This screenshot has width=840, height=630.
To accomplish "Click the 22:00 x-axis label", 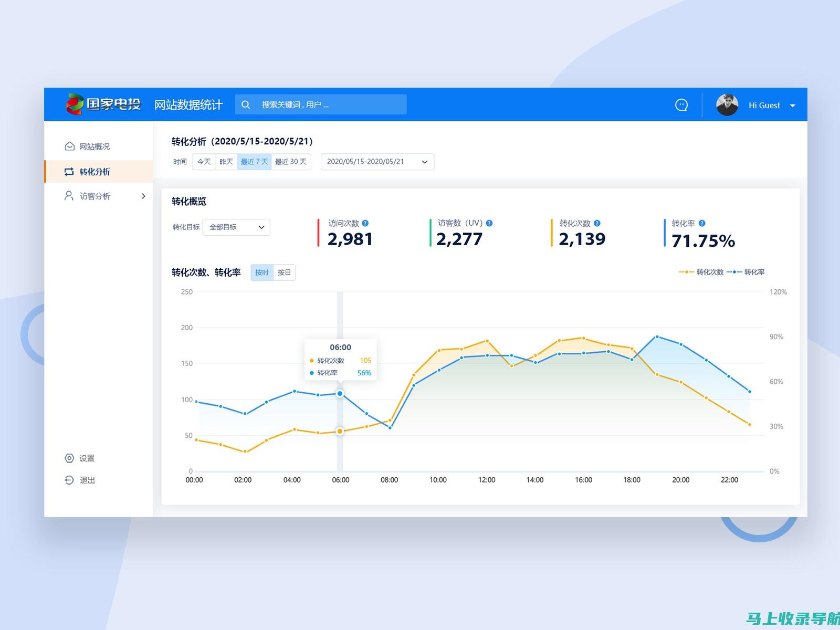I will (x=729, y=480).
